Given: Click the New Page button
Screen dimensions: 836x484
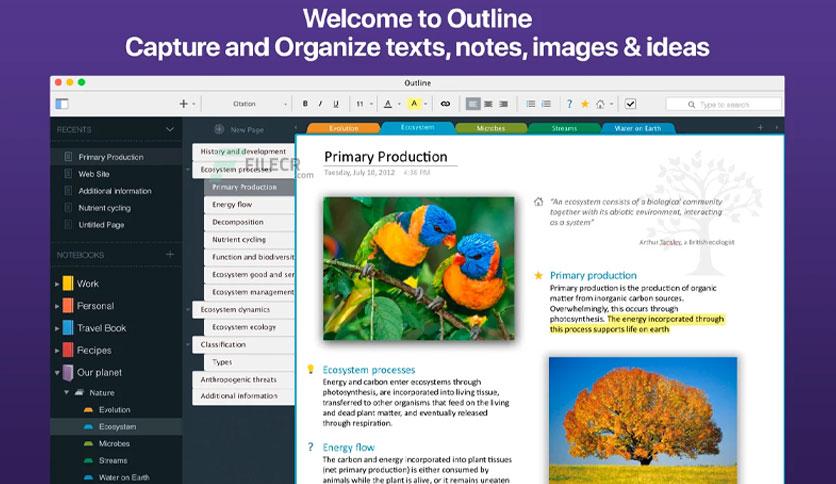Looking at the screenshot, I should click(x=239, y=129).
